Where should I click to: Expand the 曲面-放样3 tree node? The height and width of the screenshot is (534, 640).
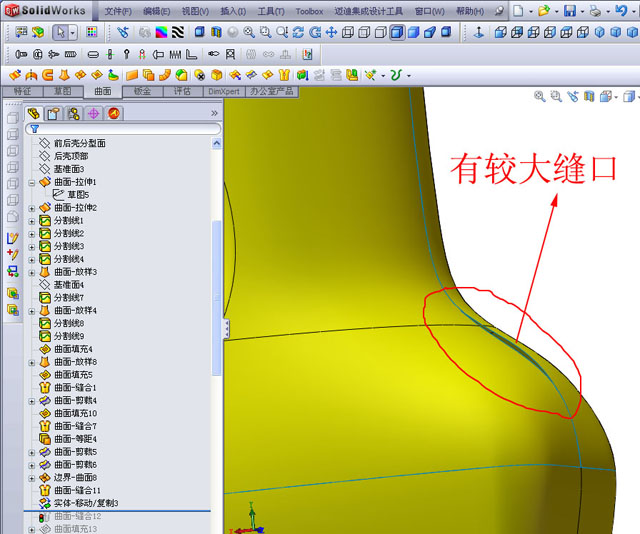[32, 273]
